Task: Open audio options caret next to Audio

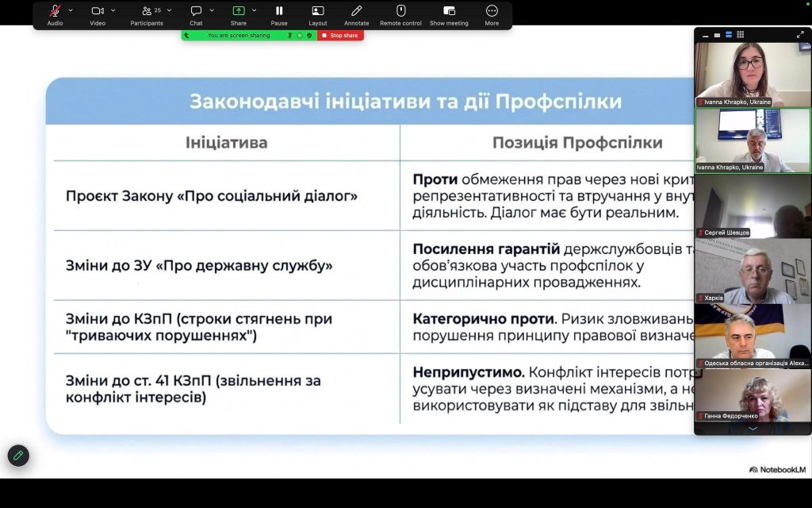Action: click(71, 10)
